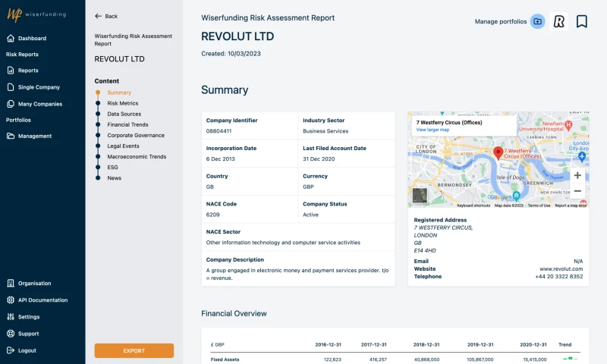Open the Support page
This screenshot has width=607, height=364.
pos(28,334)
